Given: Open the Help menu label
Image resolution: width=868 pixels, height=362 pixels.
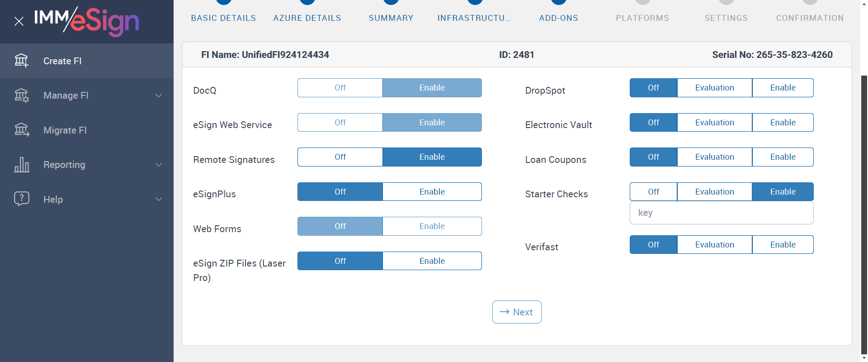Looking at the screenshot, I should [53, 200].
